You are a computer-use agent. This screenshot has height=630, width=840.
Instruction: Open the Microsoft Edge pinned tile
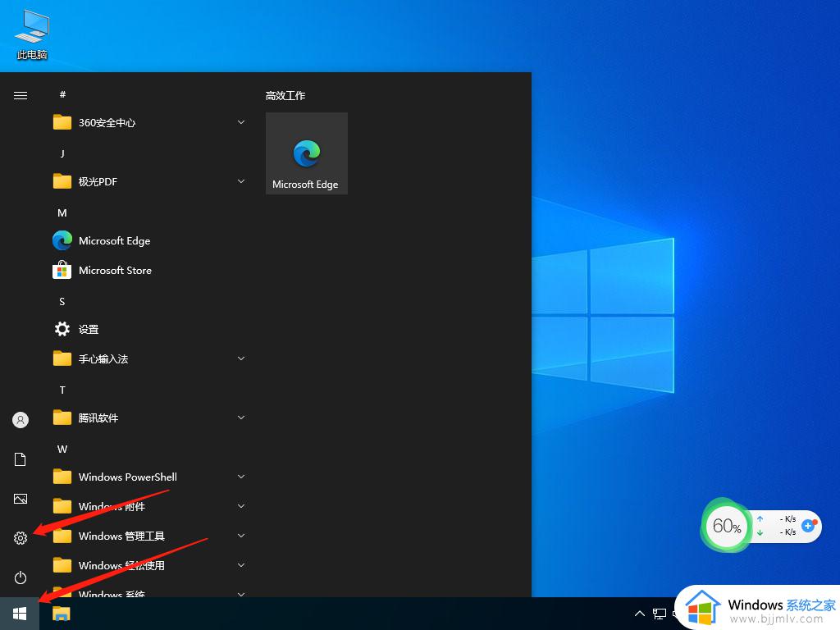tap(307, 153)
